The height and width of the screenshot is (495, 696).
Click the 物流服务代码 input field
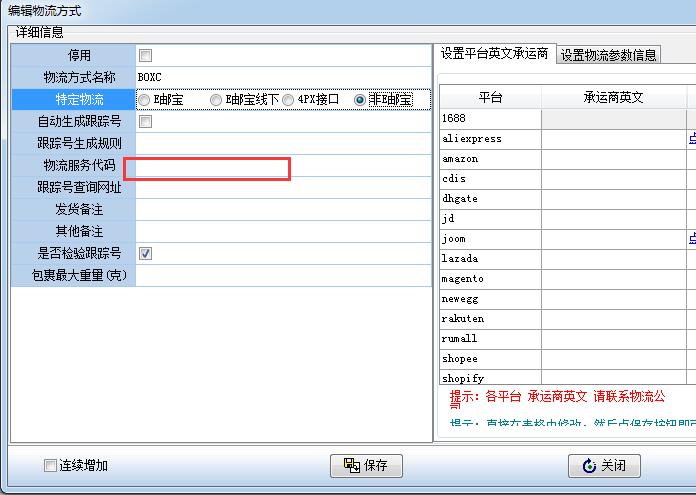click(283, 166)
